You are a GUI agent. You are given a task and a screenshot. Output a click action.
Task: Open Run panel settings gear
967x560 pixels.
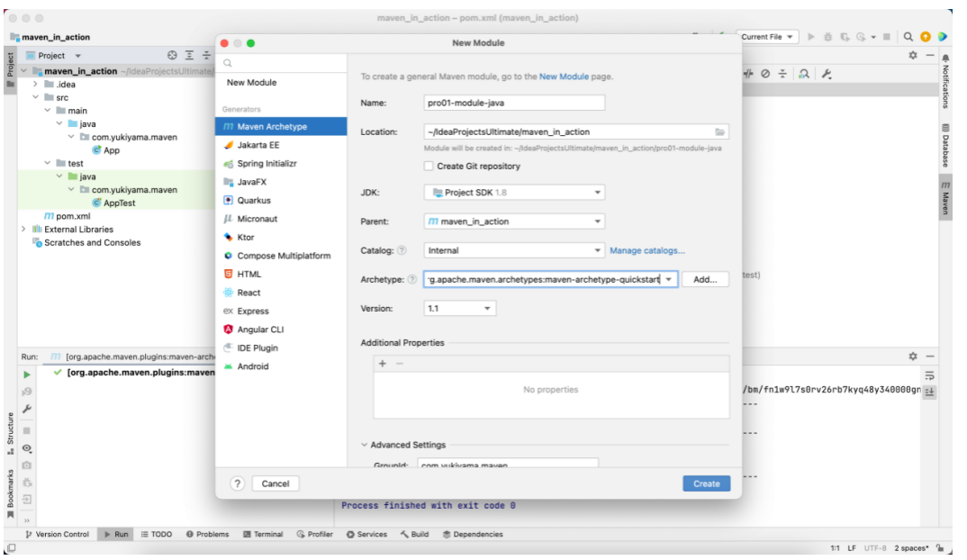pyautogui.click(x=913, y=357)
